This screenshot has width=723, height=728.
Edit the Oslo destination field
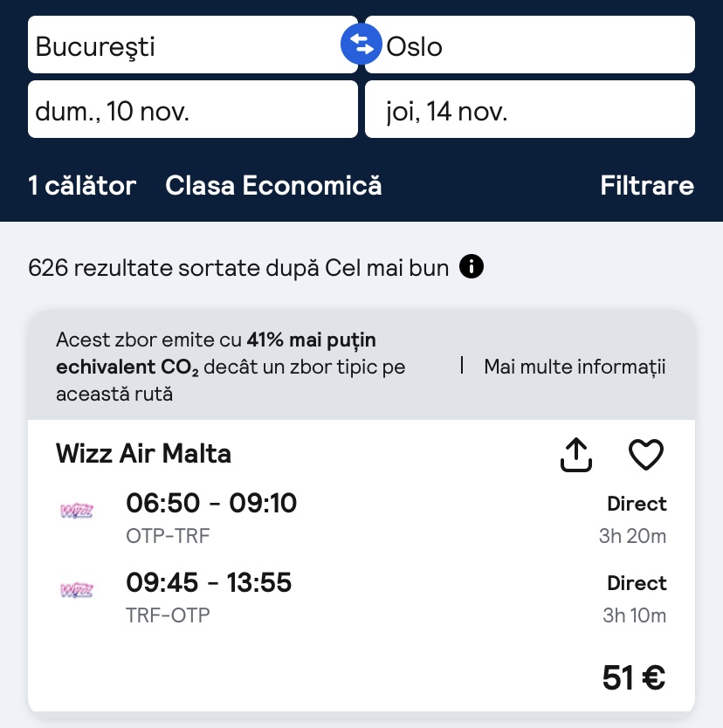[x=537, y=45]
